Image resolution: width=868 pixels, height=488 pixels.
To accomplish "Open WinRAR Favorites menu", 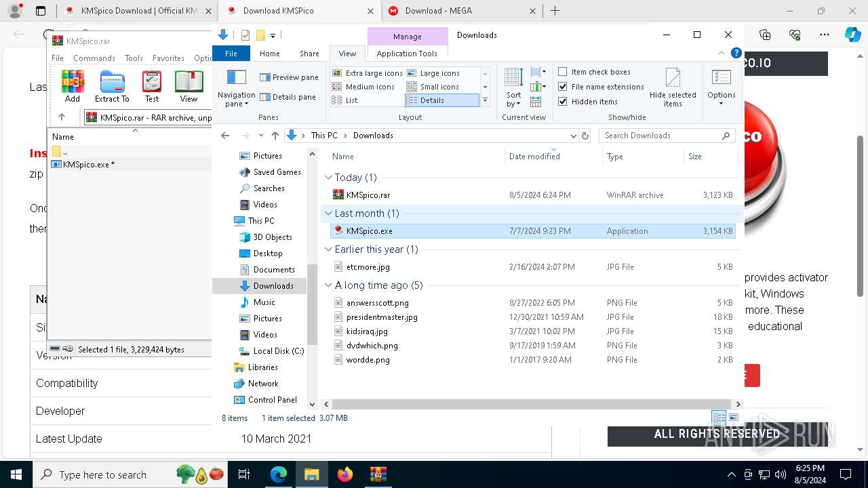I will [x=168, y=58].
